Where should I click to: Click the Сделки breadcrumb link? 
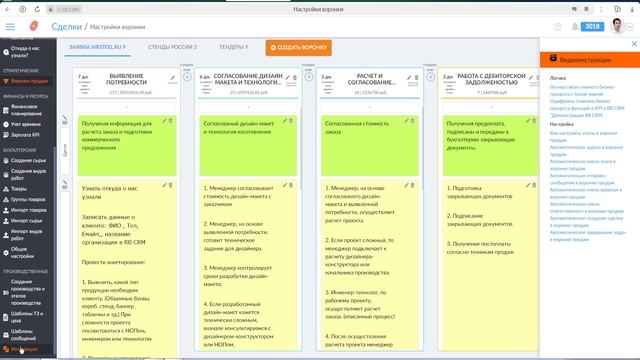[x=67, y=27]
